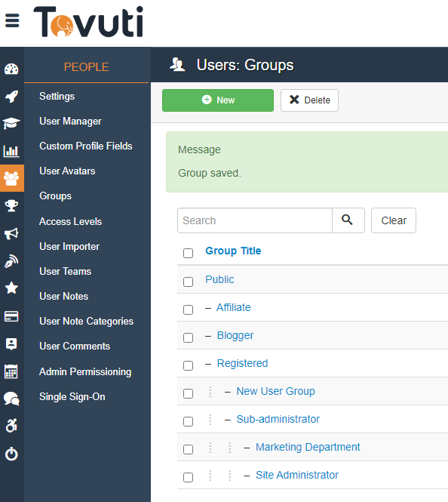Open Access Levels in People menu
Screen dimensions: 448x502
pyautogui.click(x=70, y=221)
